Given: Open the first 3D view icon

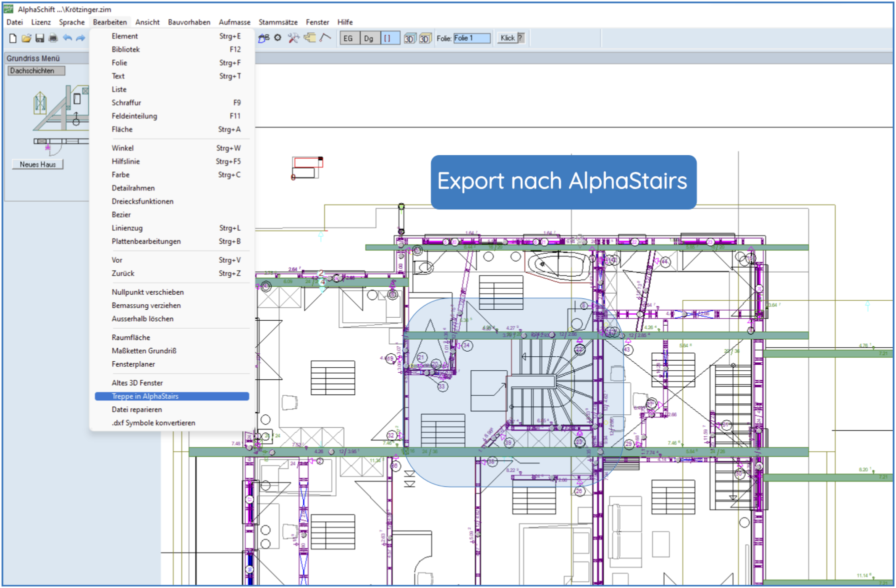Looking at the screenshot, I should tap(409, 39).
